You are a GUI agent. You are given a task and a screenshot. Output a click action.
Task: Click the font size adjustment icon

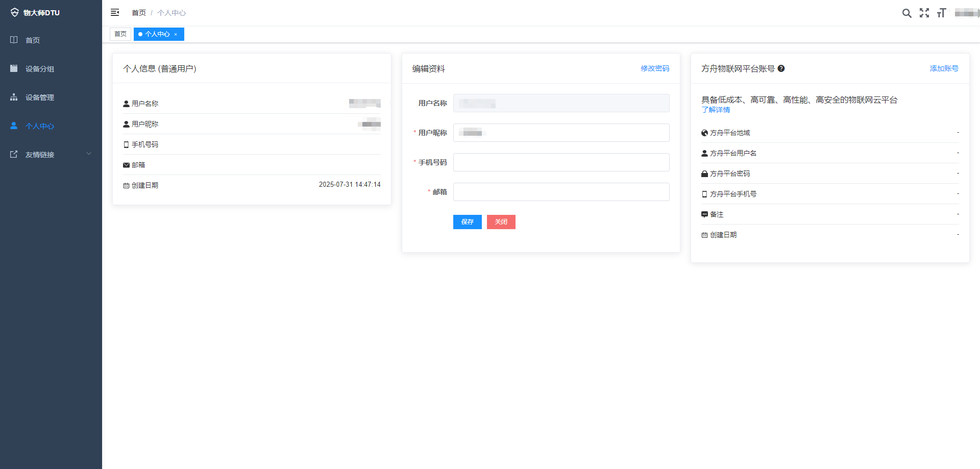point(941,13)
